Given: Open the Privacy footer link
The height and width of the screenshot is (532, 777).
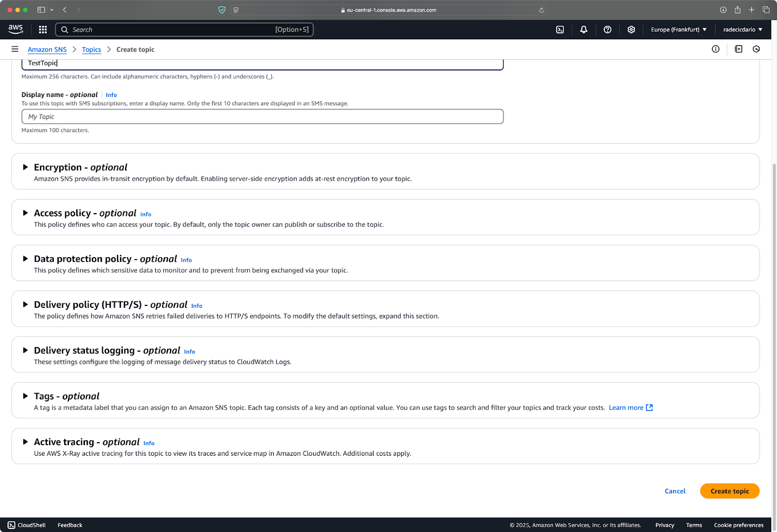Looking at the screenshot, I should pos(665,525).
